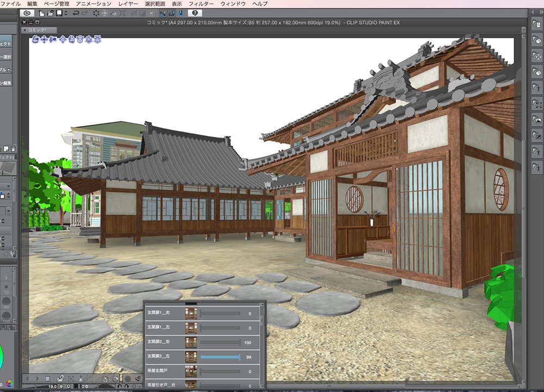The image size is (544, 392).
Task: Select the camera rotate icon above the 3D canvas
Action: click(35, 41)
